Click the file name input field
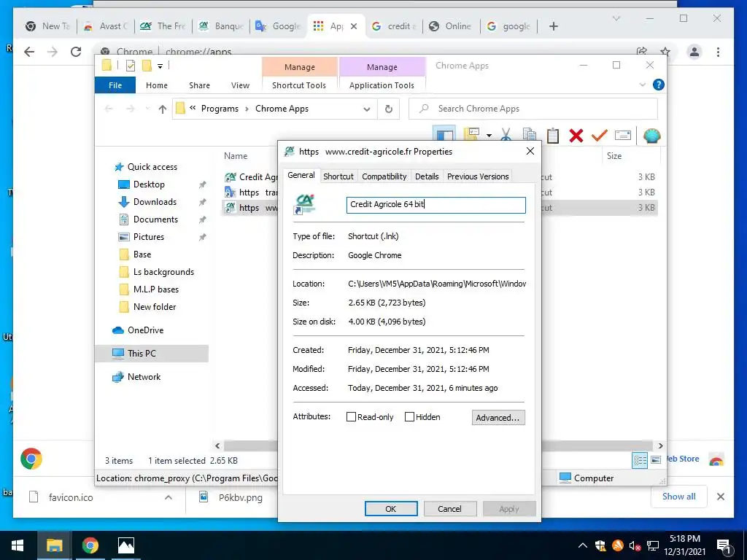This screenshot has height=560, width=747. point(436,205)
